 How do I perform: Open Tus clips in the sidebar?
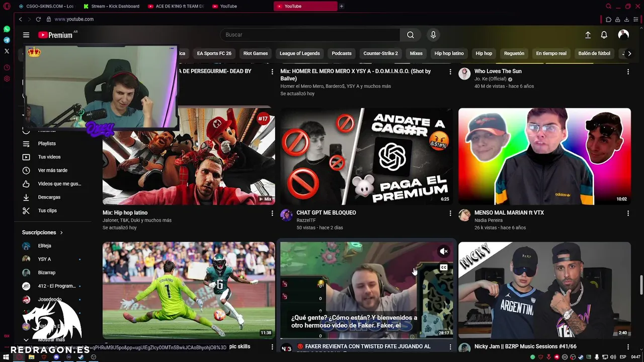pos(47,211)
